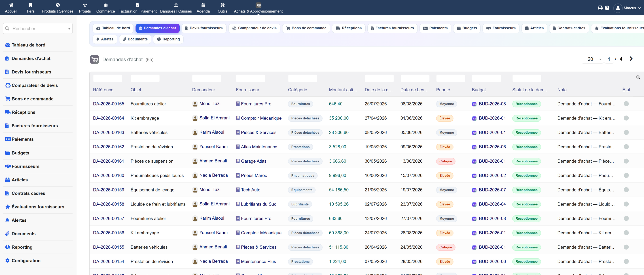644x275 pixels.
Task: Switch to Devis fournisseurs tab
Action: [204, 28]
